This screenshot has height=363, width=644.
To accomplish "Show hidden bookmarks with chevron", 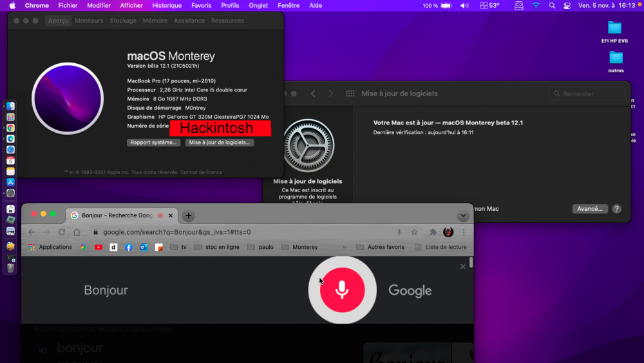I will 344,247.
